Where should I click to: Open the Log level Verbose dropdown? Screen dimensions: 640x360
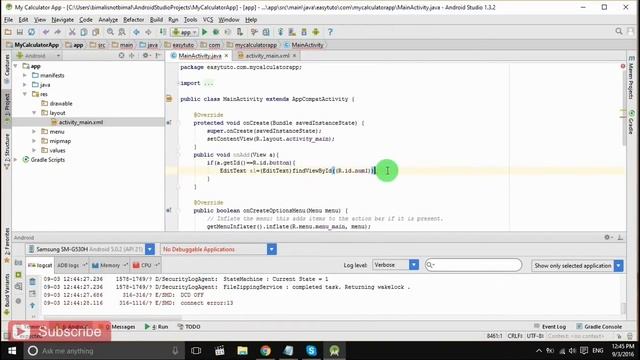[395, 265]
